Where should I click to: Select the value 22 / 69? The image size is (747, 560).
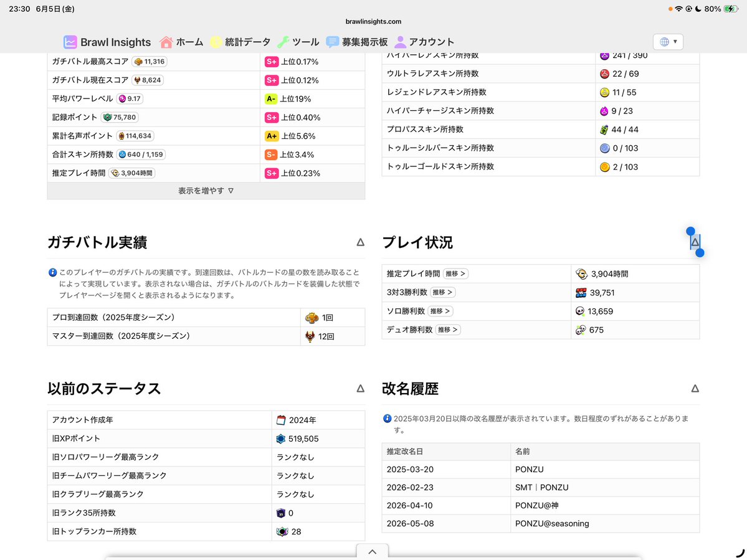tap(626, 74)
